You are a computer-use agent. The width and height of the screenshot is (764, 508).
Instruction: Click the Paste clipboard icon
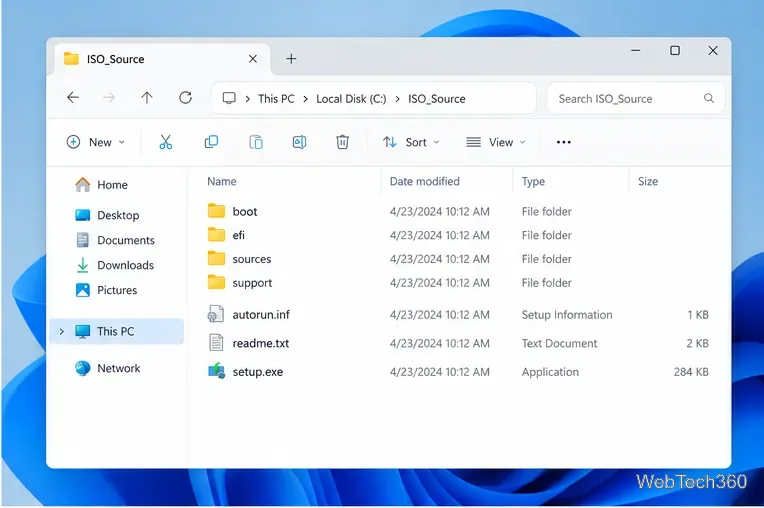coord(256,142)
